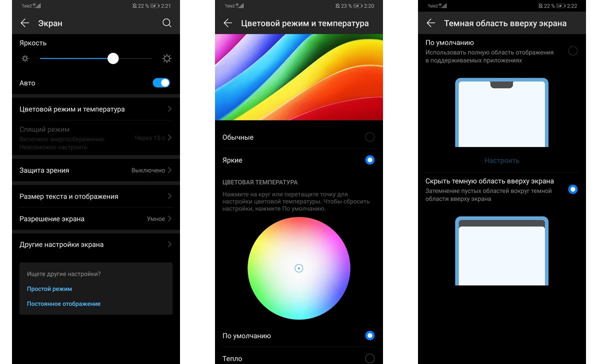Open the chevron for Цветовой режим и температура
598x364 pixels.
[x=169, y=109]
